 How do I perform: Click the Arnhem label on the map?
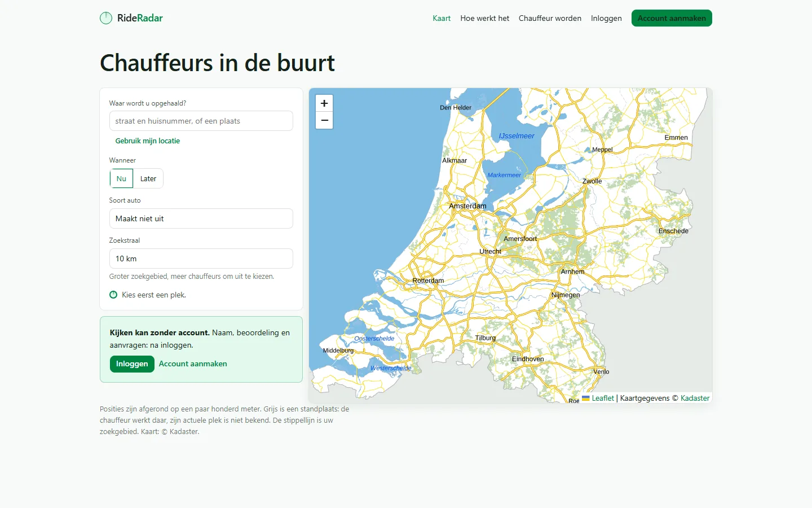point(572,271)
